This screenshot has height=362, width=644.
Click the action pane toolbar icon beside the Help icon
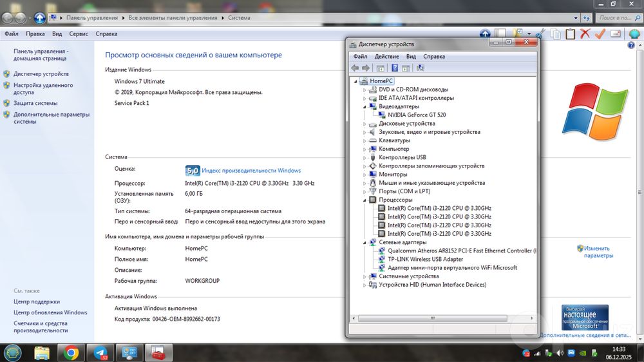coord(406,68)
